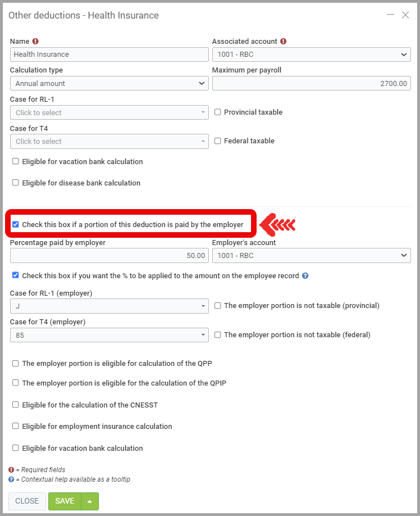Click the blue help icon beside employee record checkbox
The image size is (420, 516).
point(305,276)
